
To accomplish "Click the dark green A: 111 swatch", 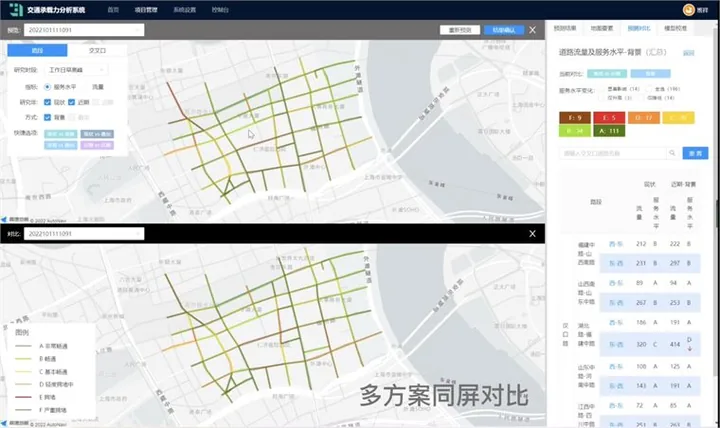I will pos(609,131).
